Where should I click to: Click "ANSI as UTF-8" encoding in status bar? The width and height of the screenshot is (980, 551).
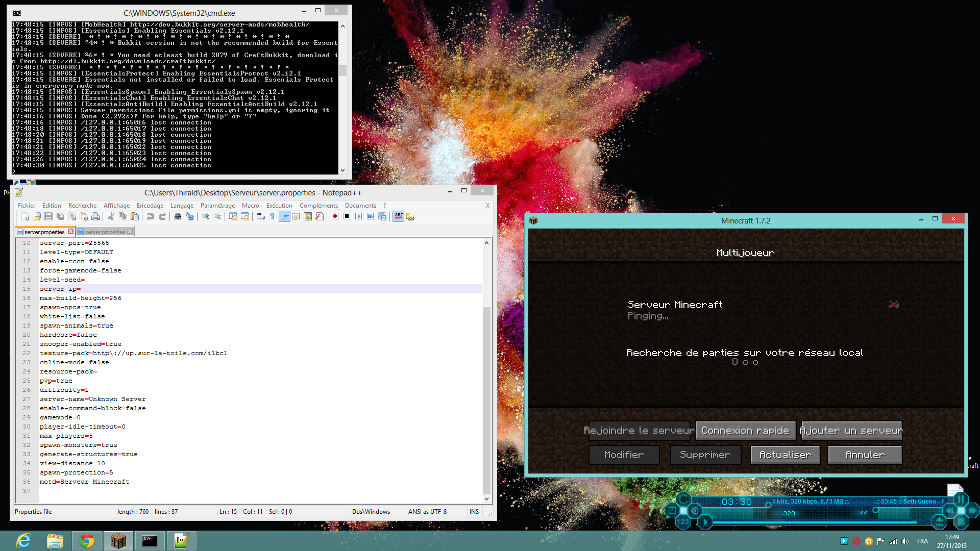(x=427, y=512)
